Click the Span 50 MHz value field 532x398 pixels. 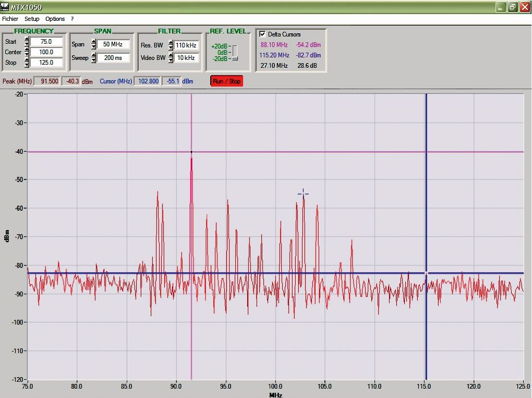coord(113,44)
